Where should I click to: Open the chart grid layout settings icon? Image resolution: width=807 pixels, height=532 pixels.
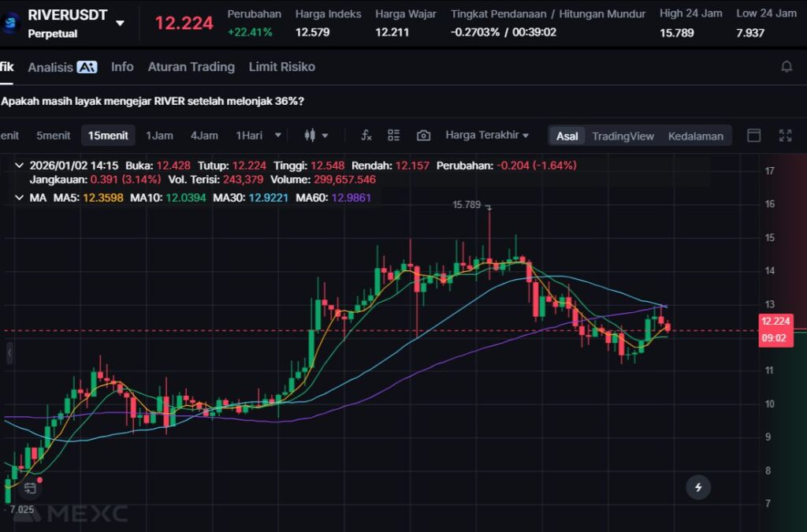click(x=394, y=136)
